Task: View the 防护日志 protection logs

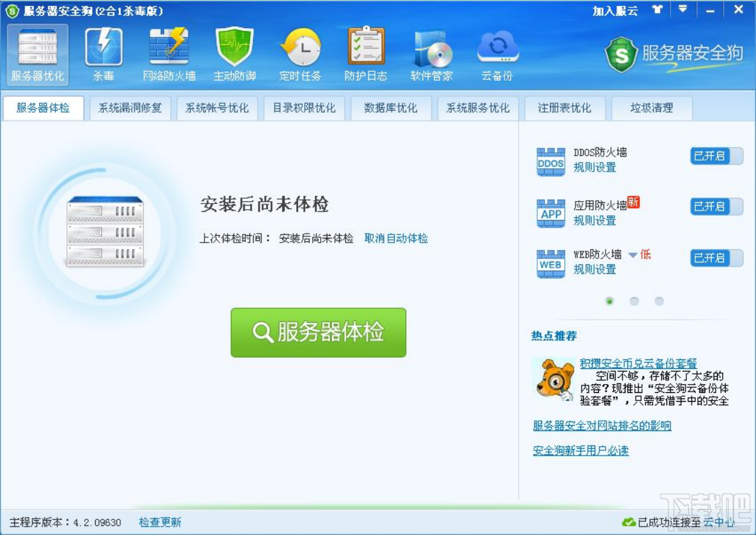Action: pos(366,51)
